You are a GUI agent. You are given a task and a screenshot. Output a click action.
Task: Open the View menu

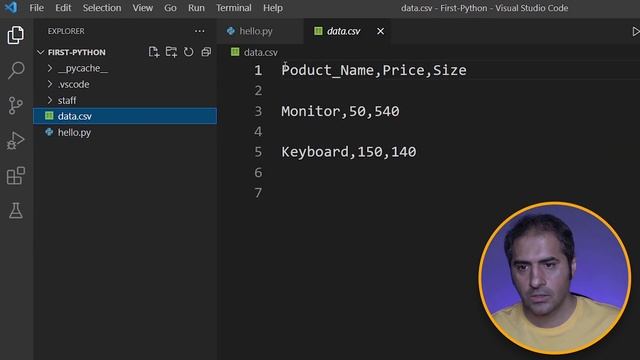tap(142, 8)
